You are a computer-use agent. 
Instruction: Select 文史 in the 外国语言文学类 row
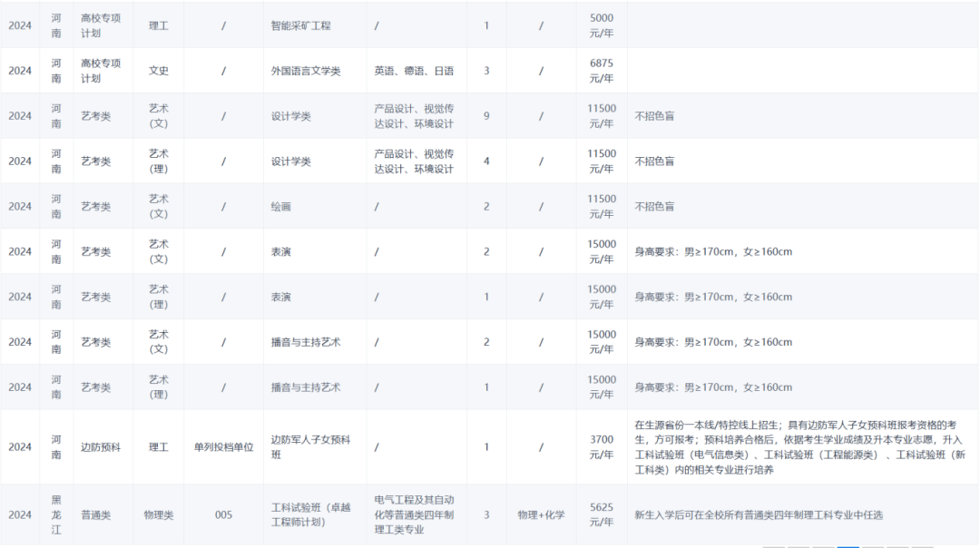pos(158,72)
